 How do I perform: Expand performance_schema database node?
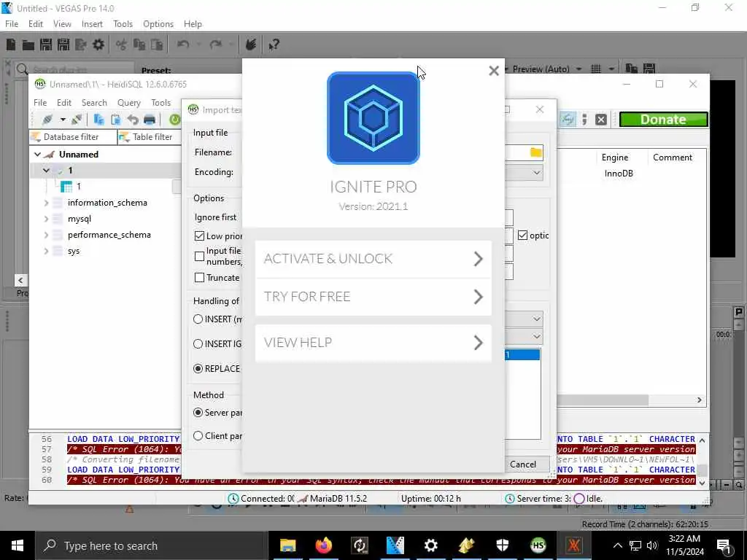click(x=46, y=235)
